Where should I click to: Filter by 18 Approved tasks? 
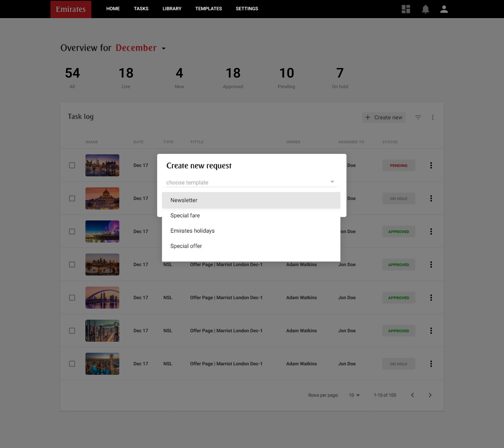tap(233, 78)
